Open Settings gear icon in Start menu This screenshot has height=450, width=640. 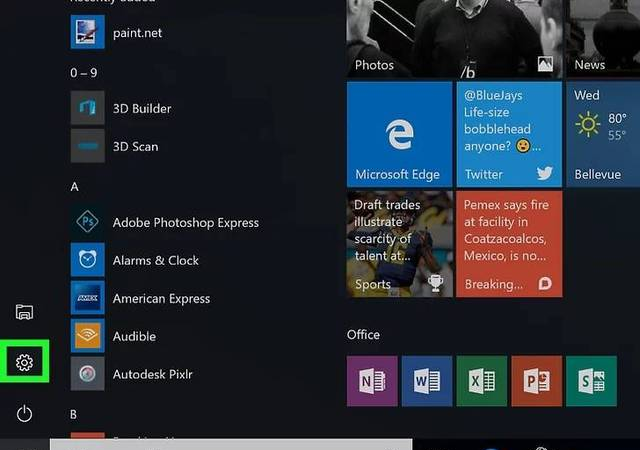tap(24, 362)
